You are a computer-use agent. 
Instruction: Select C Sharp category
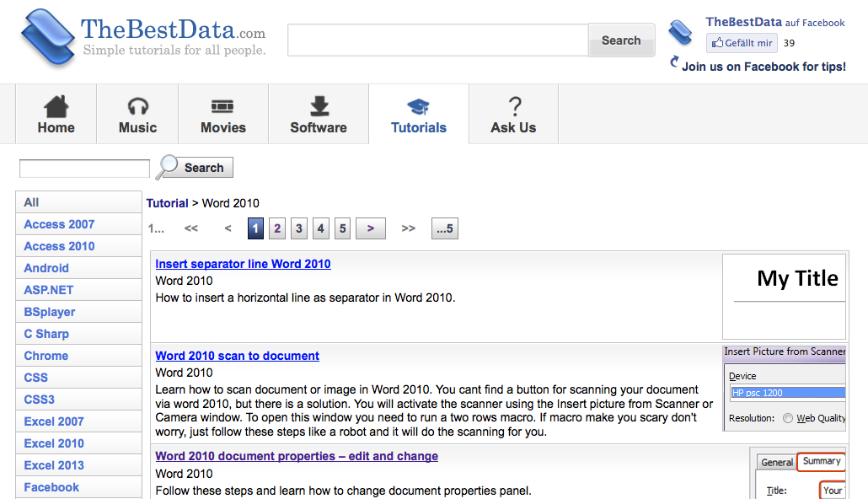tap(78, 334)
